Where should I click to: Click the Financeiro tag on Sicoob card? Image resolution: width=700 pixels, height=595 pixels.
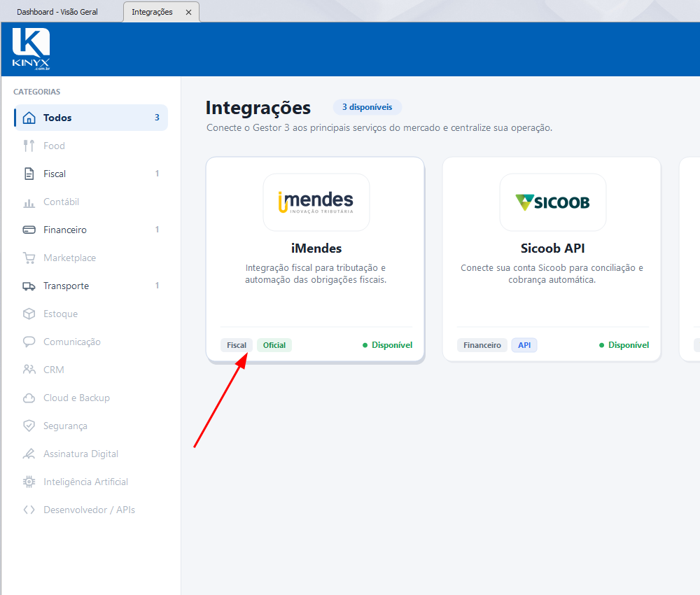(x=482, y=345)
